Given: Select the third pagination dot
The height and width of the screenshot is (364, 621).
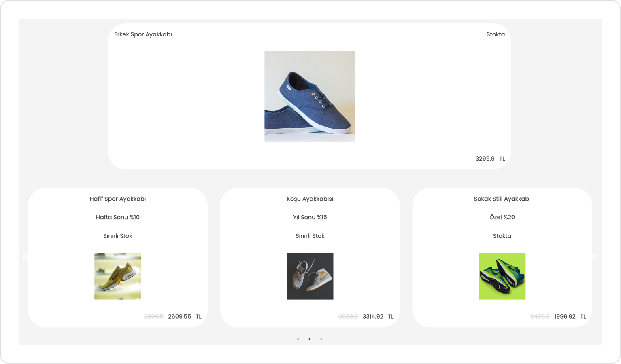Looking at the screenshot, I should [321, 339].
